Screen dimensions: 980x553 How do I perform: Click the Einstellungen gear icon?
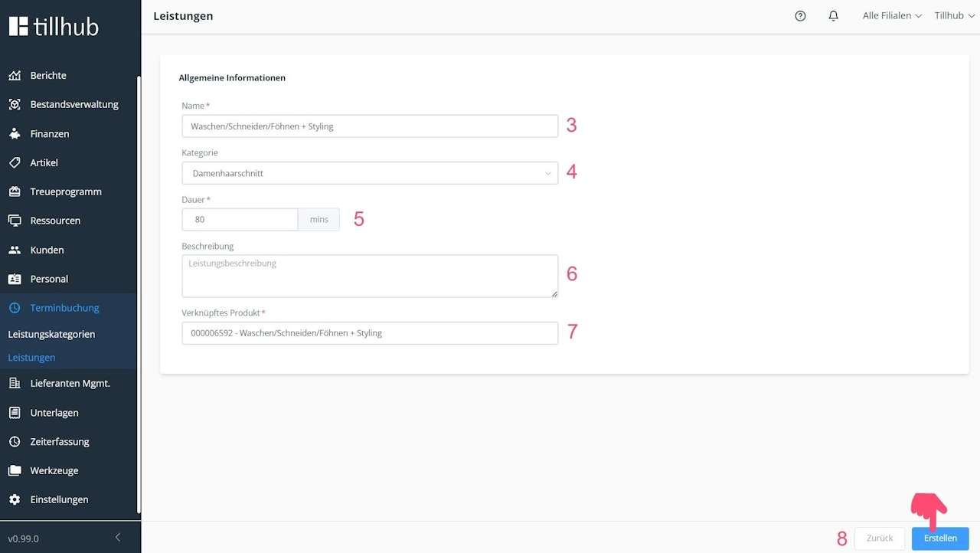point(15,499)
